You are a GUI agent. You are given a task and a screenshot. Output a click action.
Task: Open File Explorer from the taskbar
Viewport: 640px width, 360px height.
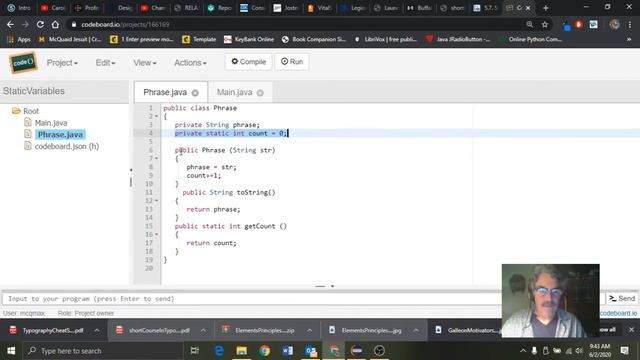(x=242, y=351)
